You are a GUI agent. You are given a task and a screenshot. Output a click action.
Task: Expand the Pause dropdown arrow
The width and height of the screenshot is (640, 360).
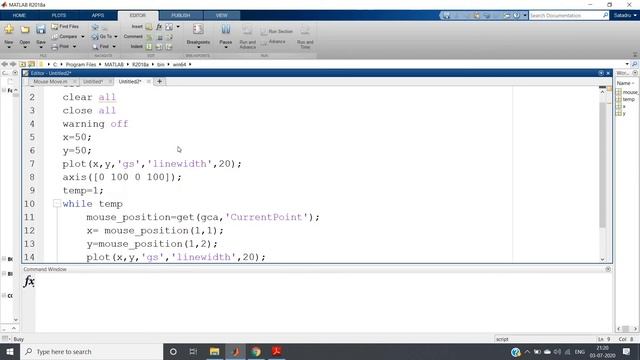226,47
